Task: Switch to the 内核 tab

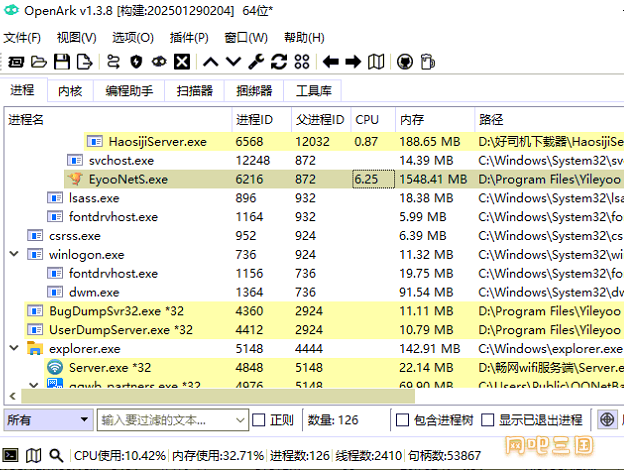Action: 70,91
